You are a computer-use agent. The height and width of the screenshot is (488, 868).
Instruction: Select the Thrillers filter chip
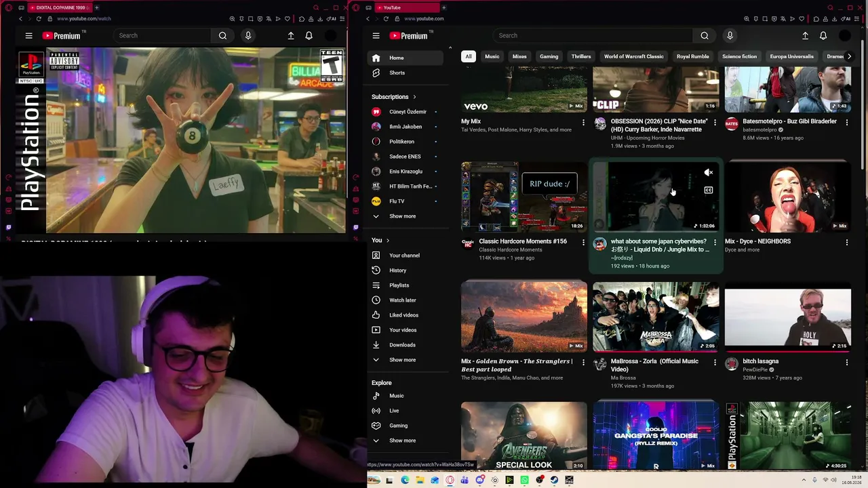(581, 56)
